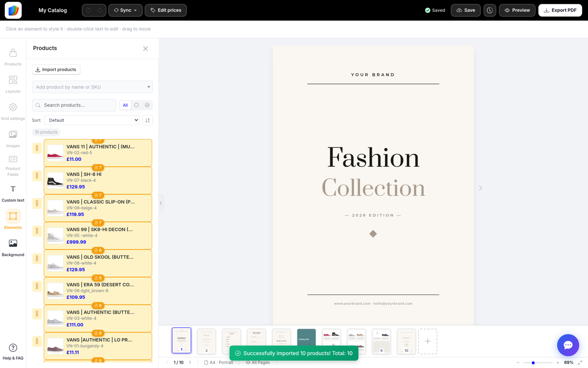Click the £11.00 price of VANS 11
The height and width of the screenshot is (368, 588).
74,159
